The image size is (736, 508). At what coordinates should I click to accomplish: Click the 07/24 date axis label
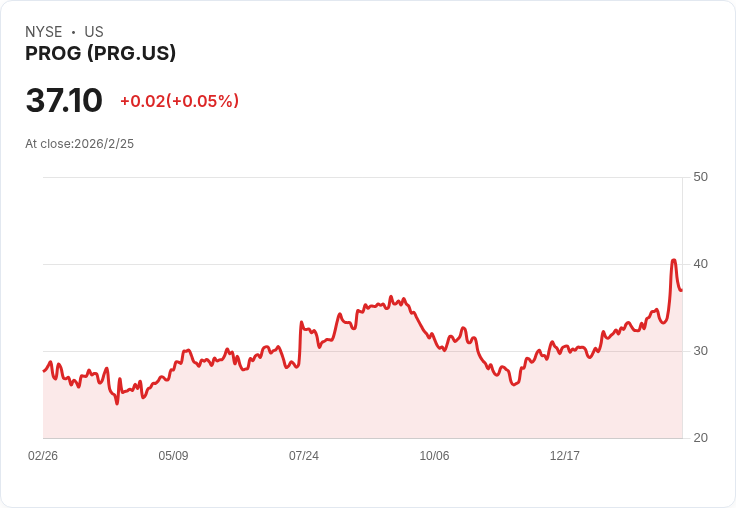[304, 456]
